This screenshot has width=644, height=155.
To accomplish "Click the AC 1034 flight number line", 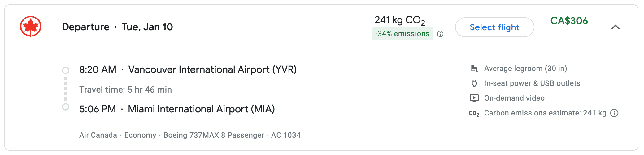I will tap(285, 135).
